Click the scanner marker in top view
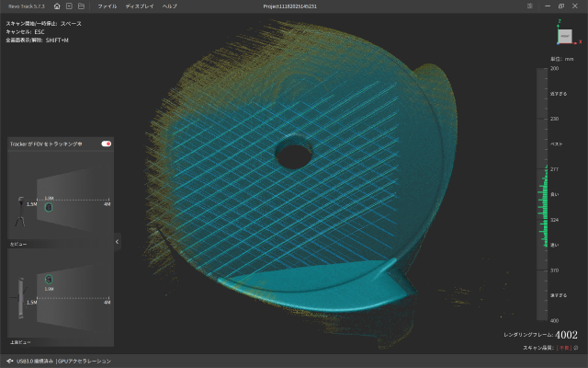 50,279
